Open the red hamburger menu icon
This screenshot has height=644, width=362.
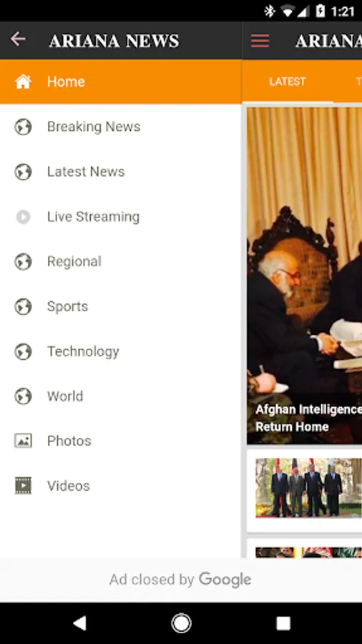click(260, 41)
